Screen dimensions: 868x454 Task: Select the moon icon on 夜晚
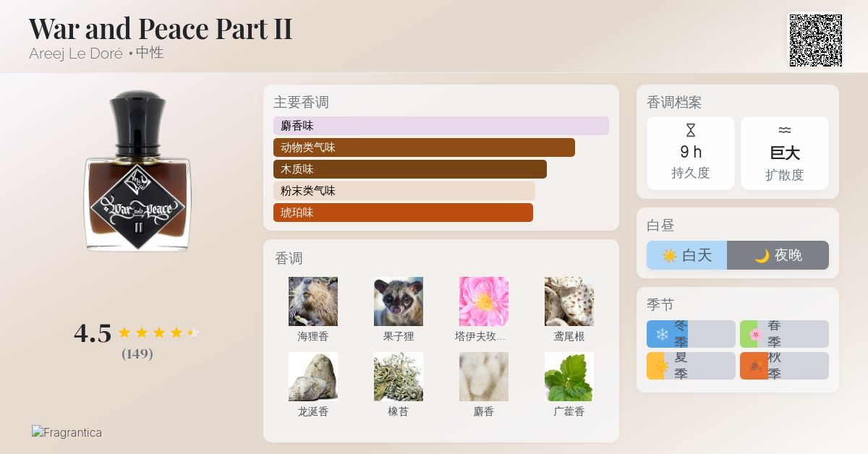click(x=760, y=254)
